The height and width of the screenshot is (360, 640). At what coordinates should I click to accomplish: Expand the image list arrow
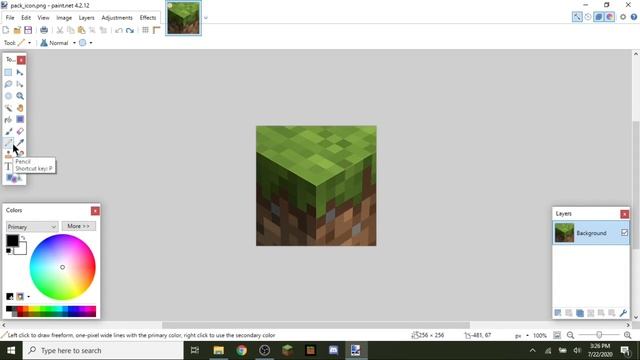206,18
